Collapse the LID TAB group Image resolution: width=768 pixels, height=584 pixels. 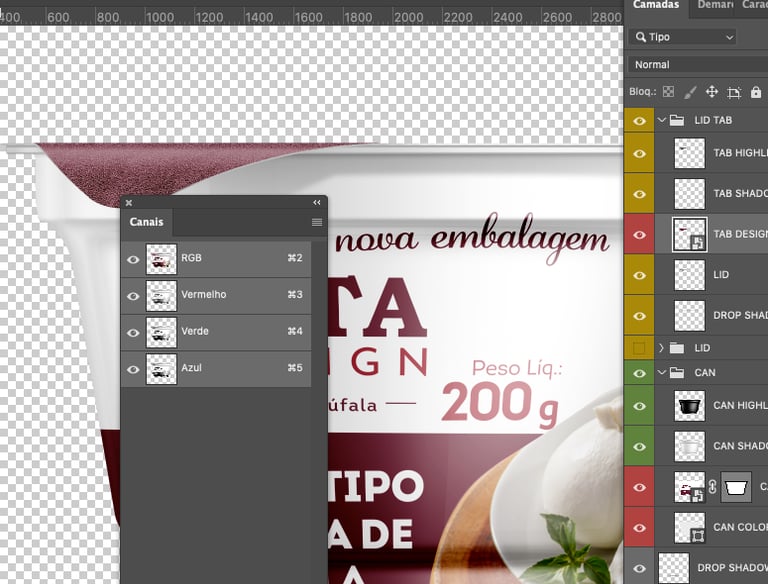[661, 120]
